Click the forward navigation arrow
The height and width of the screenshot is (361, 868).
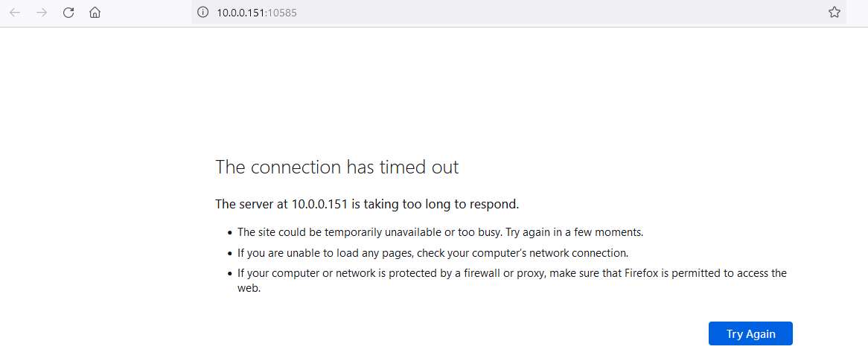click(x=42, y=12)
